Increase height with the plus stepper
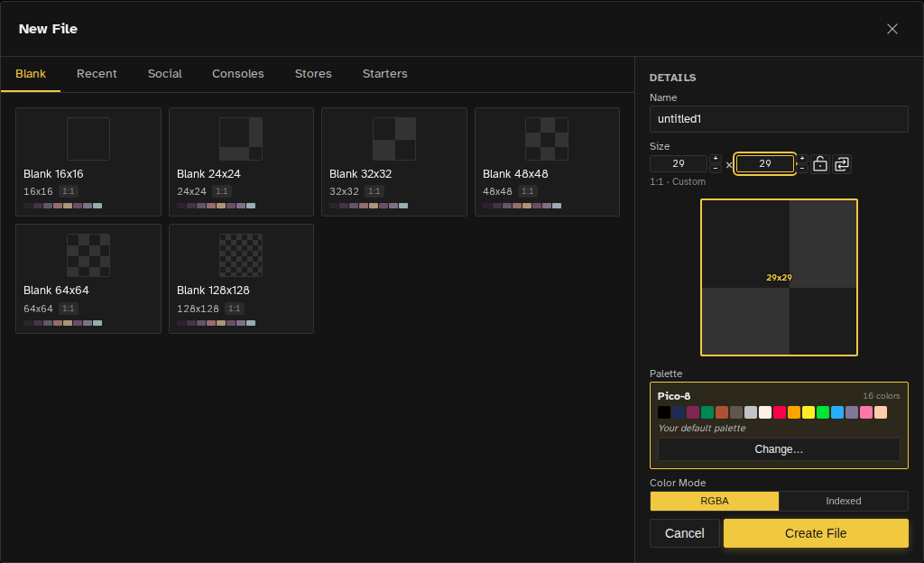Screen dimensions: 924x563 802,159
